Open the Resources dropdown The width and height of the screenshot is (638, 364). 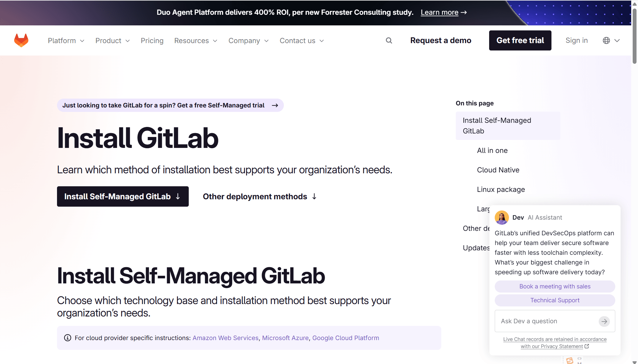pos(196,40)
